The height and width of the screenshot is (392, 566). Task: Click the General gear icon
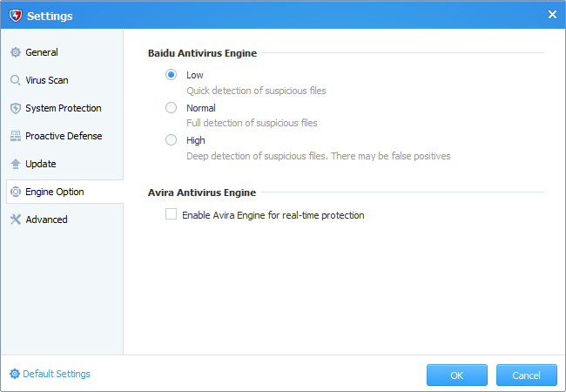(x=16, y=52)
